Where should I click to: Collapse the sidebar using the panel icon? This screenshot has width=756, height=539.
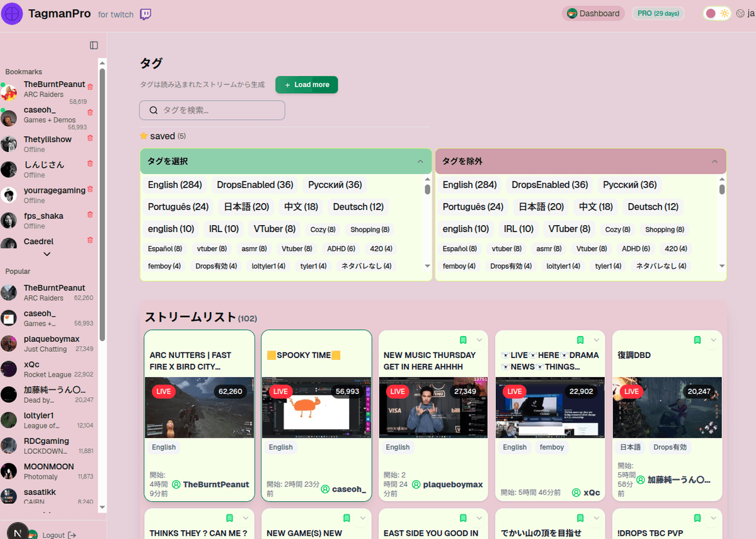point(94,45)
